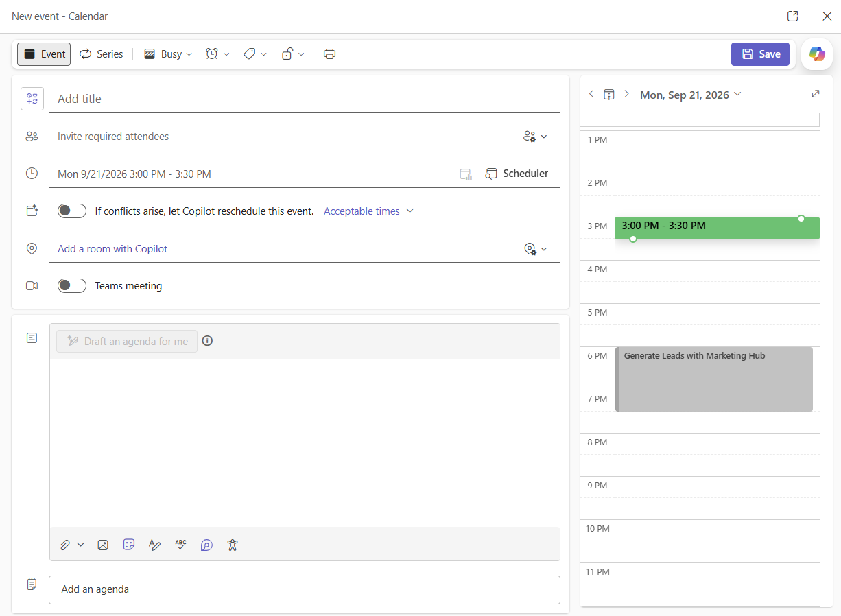The image size is (841, 616).
Task: Expand the attach file dropdown arrow
Action: click(81, 545)
